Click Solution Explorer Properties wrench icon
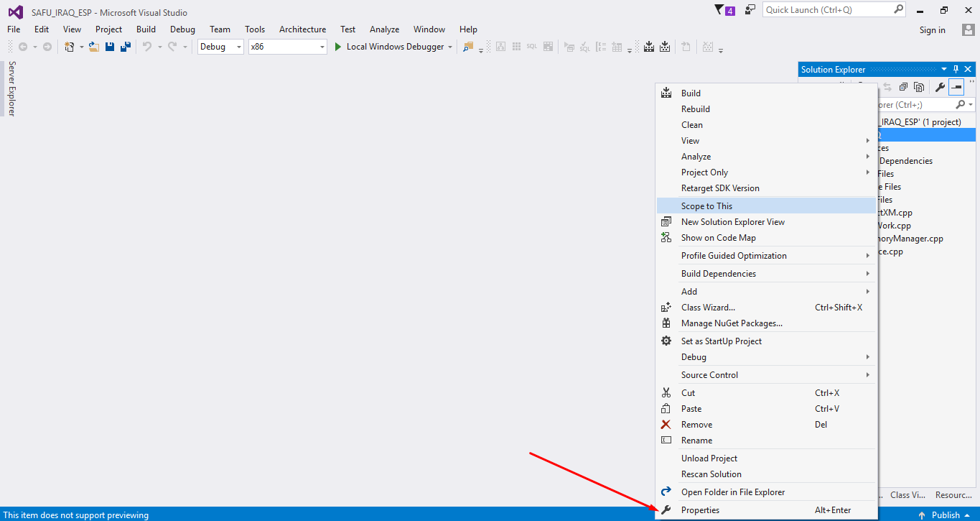Viewport: 980px width, 521px height. pos(940,87)
